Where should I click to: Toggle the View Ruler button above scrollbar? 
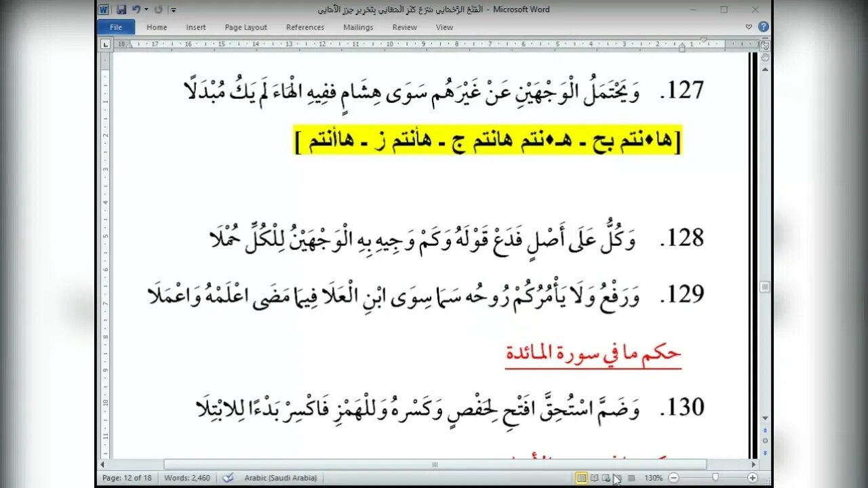coord(765,45)
